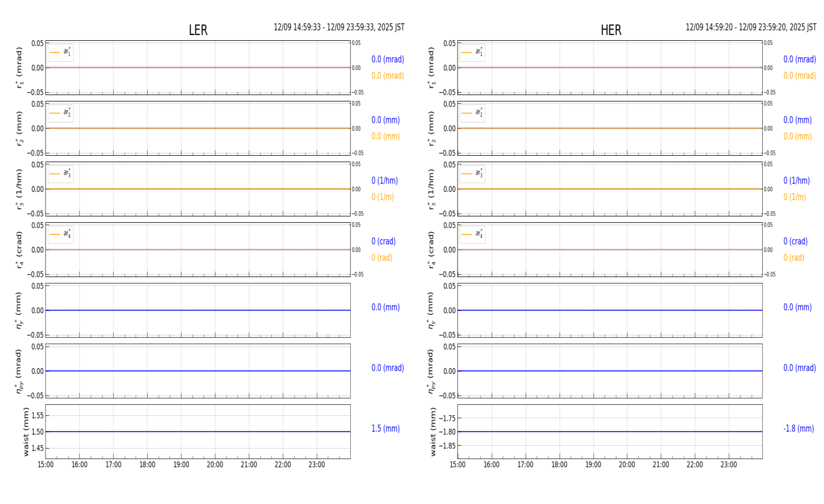Click the 20:00 tick label on LER axis
The width and height of the screenshot is (824, 504).
[x=215, y=465]
